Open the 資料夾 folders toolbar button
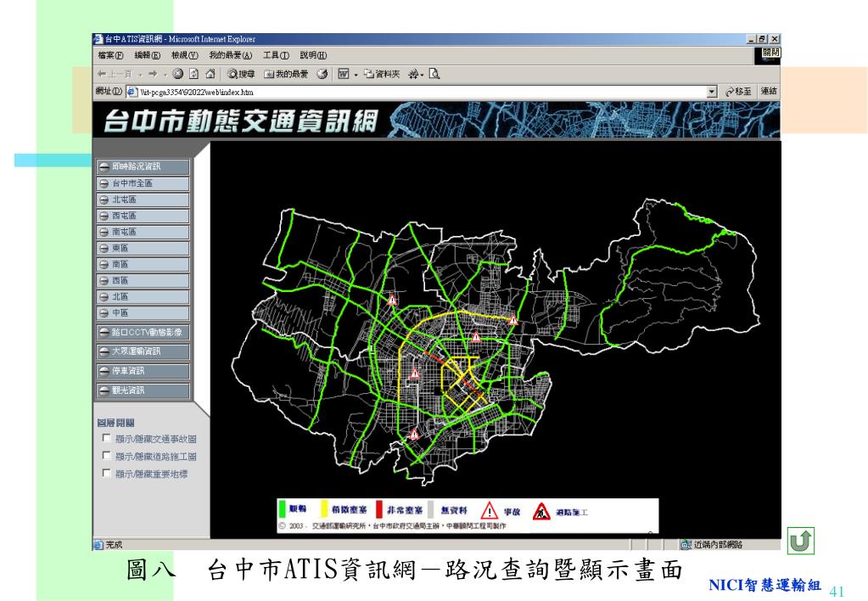This screenshot has height=601, width=868. (382, 74)
